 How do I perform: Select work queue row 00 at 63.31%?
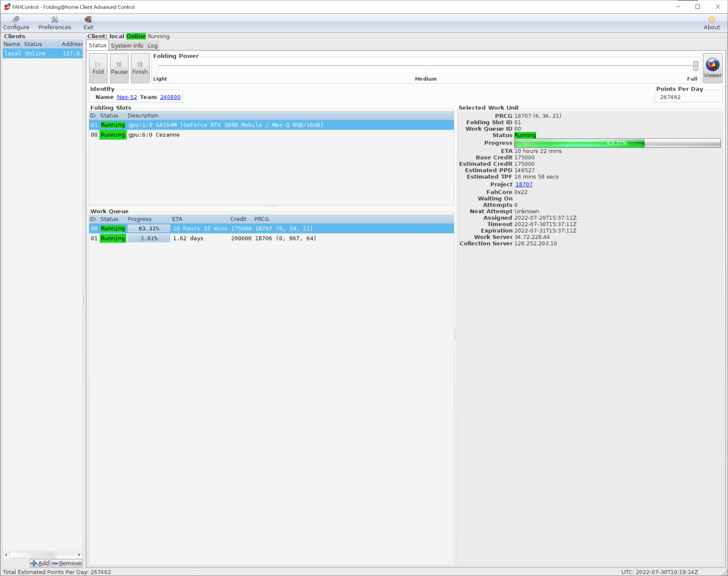[271, 228]
